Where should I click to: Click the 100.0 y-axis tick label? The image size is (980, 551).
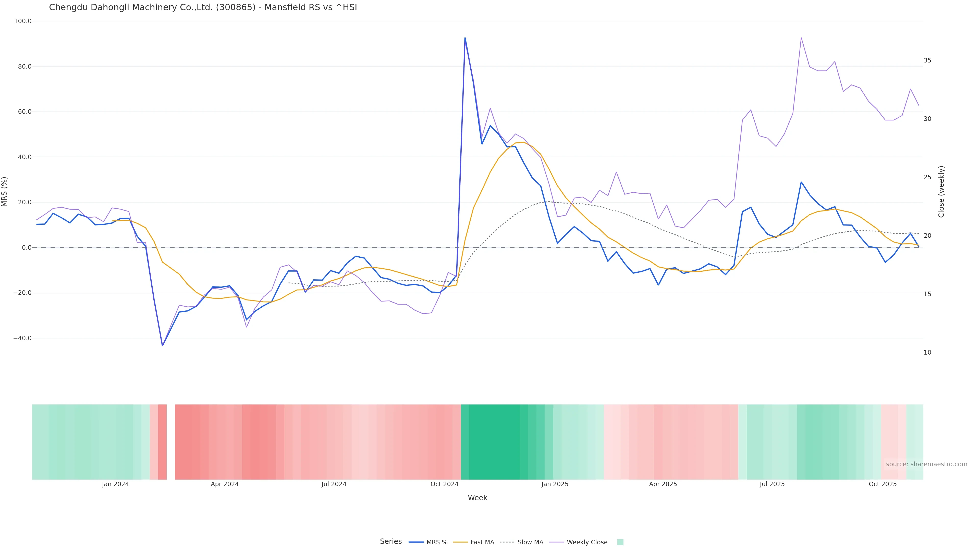click(23, 21)
